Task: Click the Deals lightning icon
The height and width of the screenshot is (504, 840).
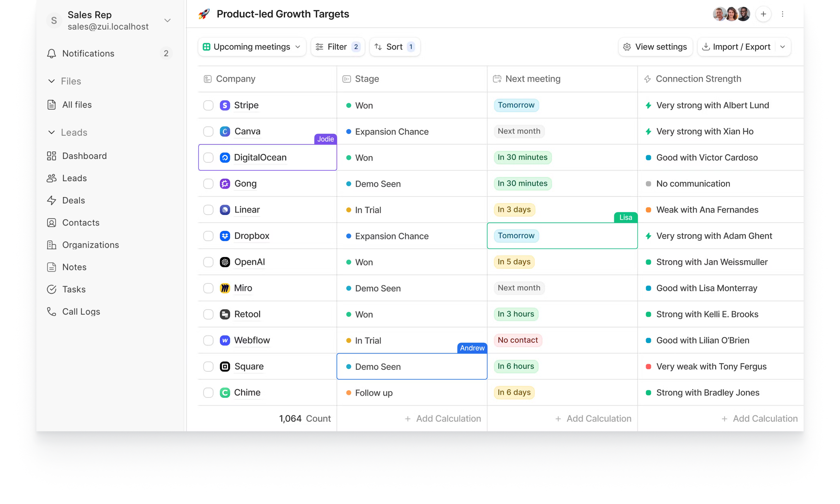Action: [x=51, y=200]
